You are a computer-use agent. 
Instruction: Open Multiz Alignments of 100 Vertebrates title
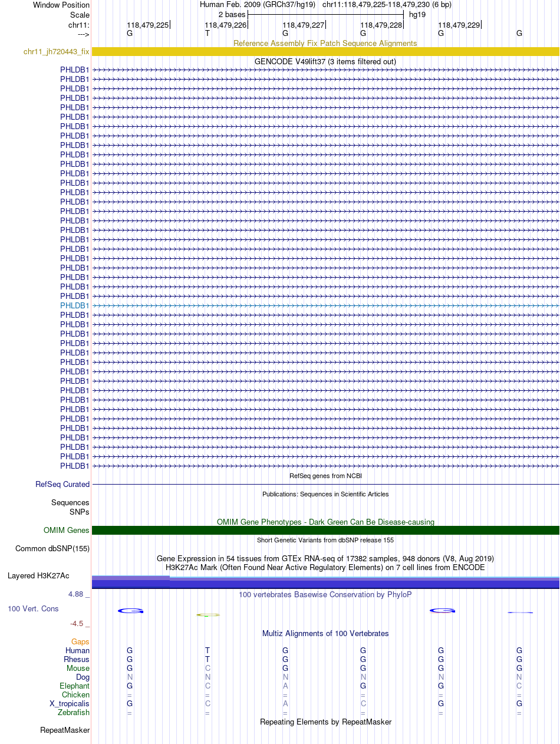pos(325,633)
